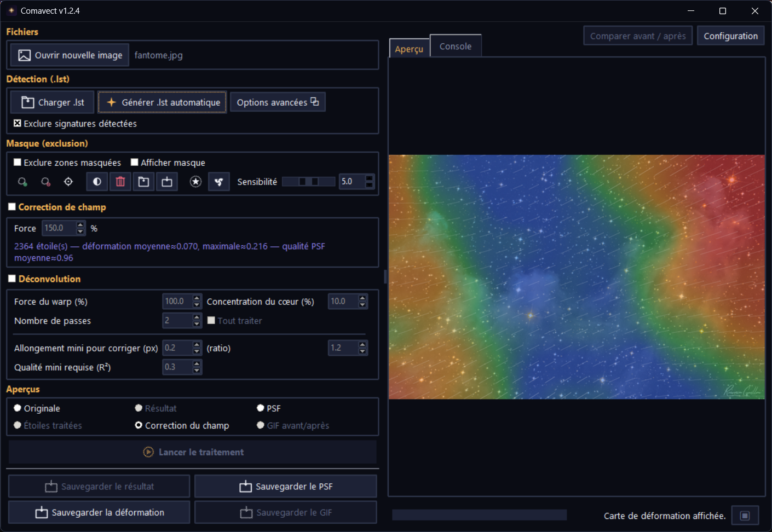Click the three-lobed icon beside Sensibilité
772x532 pixels.
click(x=218, y=182)
